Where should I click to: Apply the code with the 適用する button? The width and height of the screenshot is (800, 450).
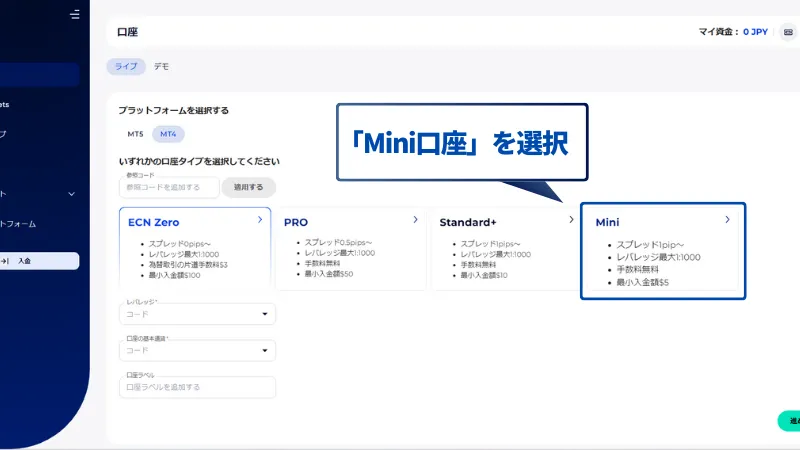point(248,187)
